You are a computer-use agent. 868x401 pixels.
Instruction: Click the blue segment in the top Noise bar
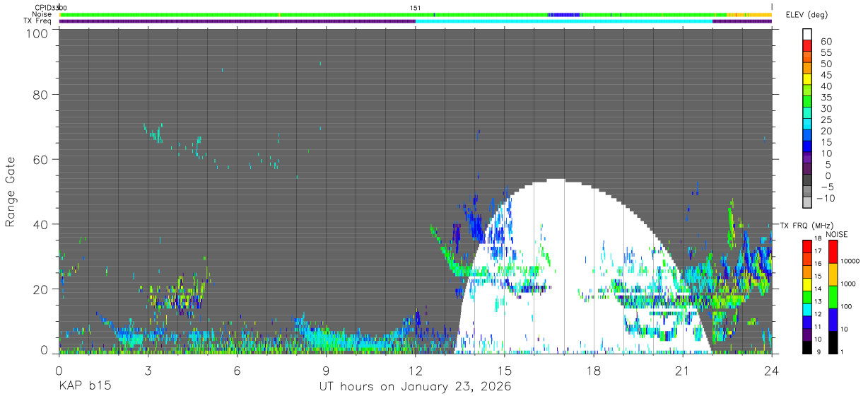[x=564, y=14]
